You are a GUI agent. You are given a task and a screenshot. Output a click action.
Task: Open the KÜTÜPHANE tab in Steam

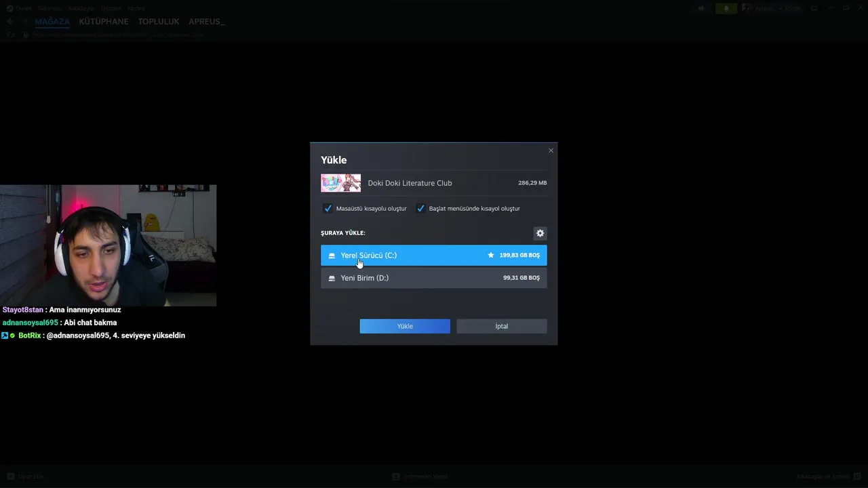[x=104, y=22]
